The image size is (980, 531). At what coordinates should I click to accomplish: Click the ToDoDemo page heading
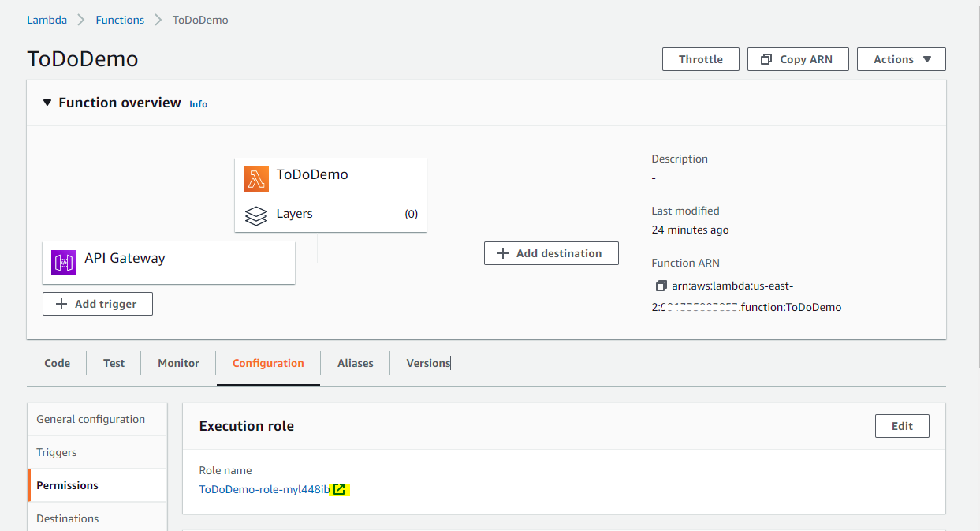[x=83, y=59]
